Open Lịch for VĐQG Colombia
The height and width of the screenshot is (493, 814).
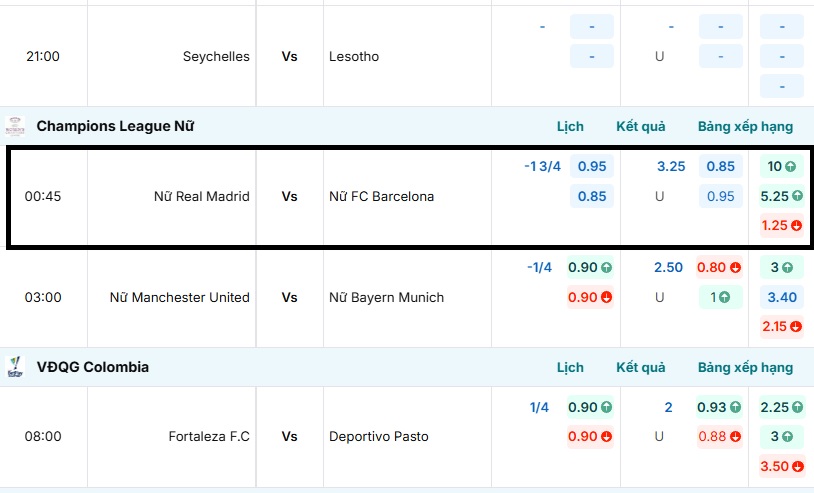[x=570, y=367]
